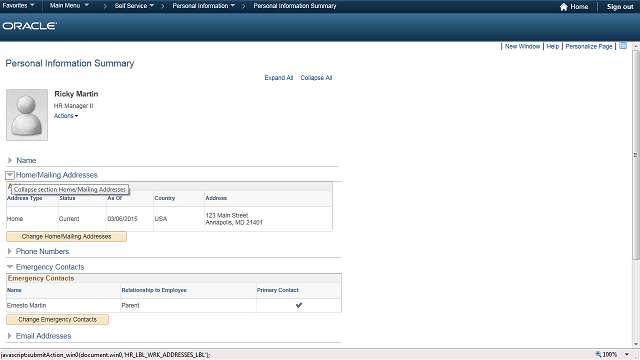Click the zoom magnifier icon in status bar

[598, 354]
